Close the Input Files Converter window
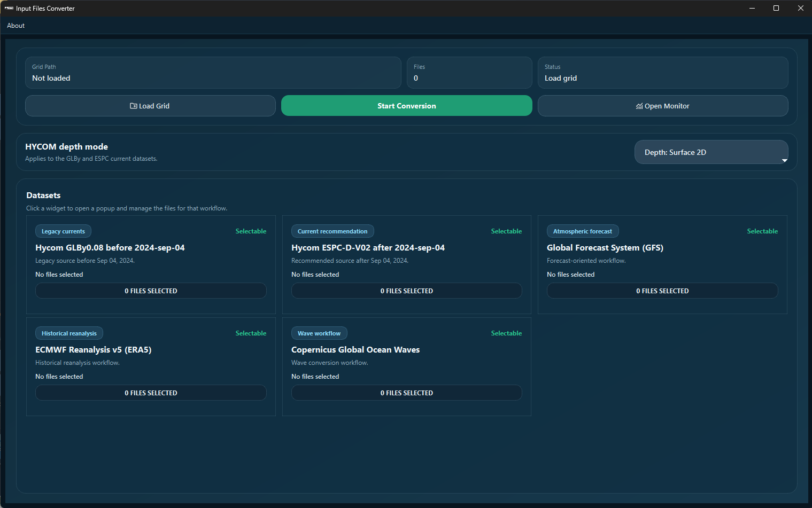This screenshot has height=508, width=812. [800, 8]
